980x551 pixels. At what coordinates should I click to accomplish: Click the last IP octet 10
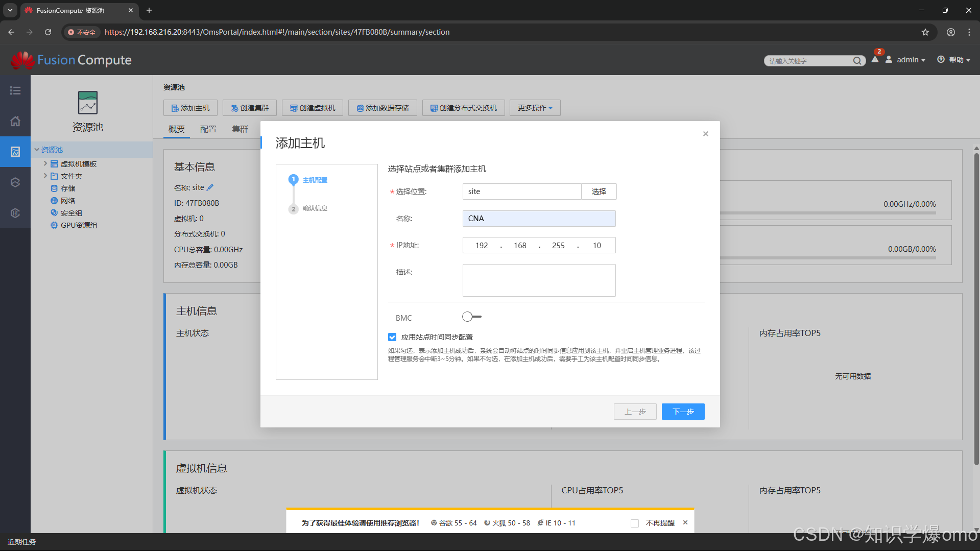coord(596,246)
